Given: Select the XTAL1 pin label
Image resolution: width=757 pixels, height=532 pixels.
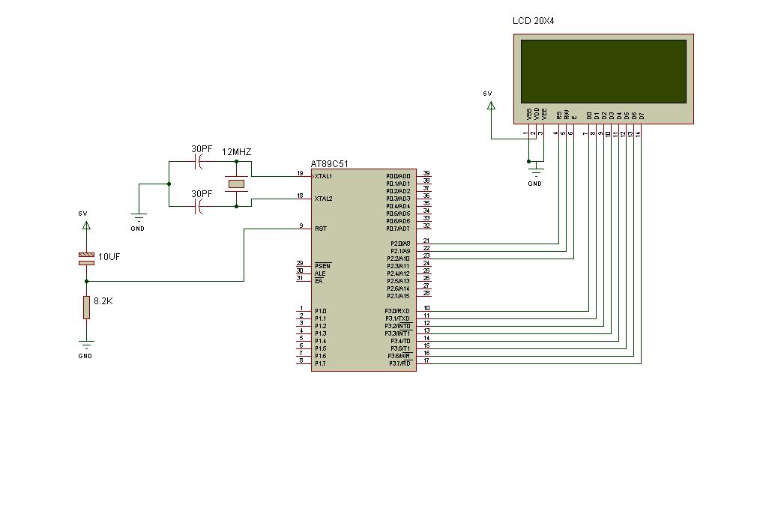Looking at the screenshot, I should coord(324,176).
